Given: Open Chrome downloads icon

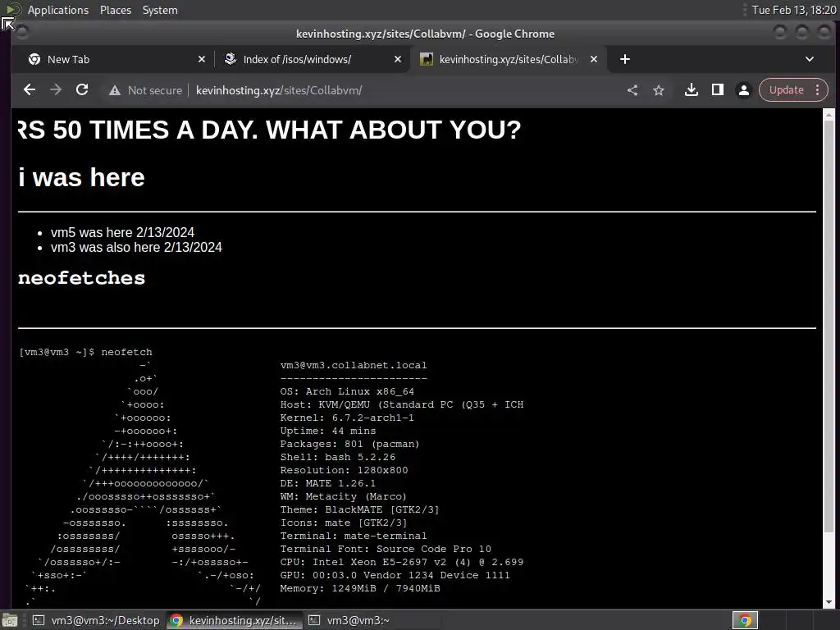Looking at the screenshot, I should [x=692, y=90].
